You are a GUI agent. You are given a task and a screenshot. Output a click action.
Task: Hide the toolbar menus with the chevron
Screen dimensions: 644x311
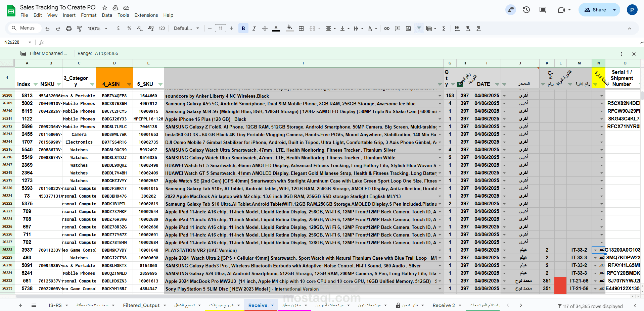coord(630,29)
